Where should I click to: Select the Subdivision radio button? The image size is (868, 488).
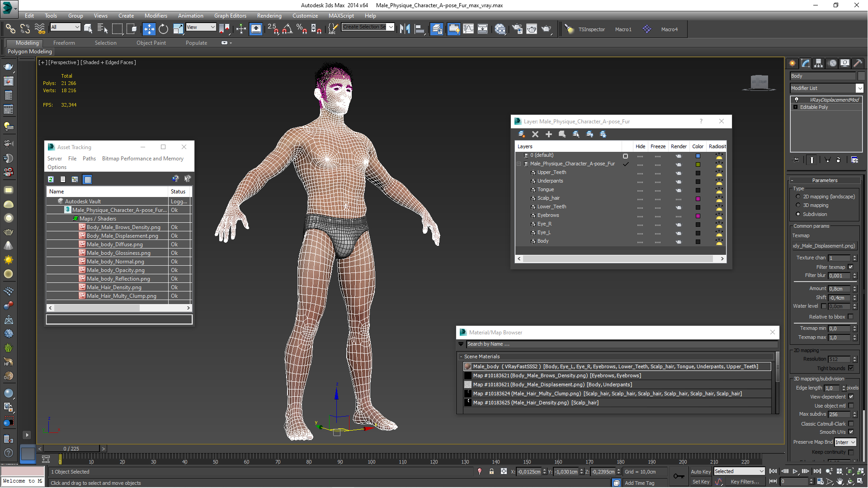[x=798, y=214]
